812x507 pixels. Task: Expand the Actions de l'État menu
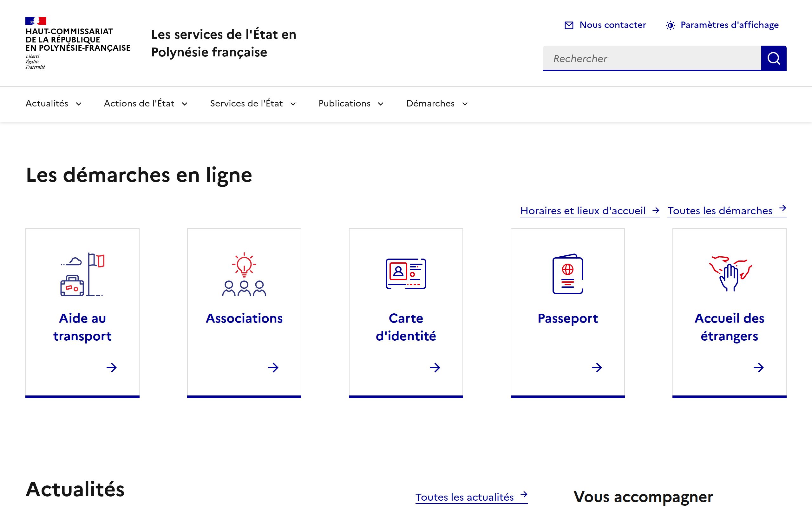[146, 104]
